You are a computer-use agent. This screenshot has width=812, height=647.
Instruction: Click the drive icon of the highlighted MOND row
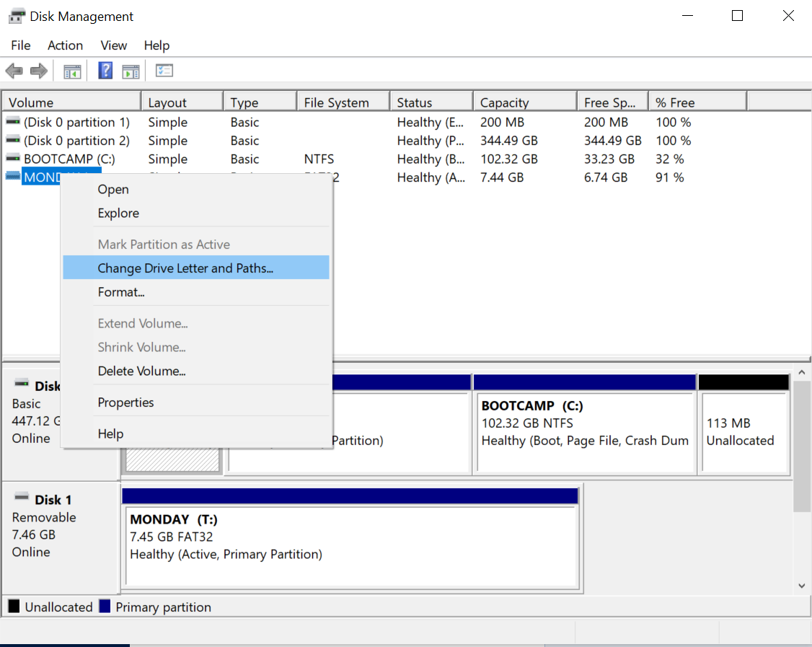[x=13, y=177]
